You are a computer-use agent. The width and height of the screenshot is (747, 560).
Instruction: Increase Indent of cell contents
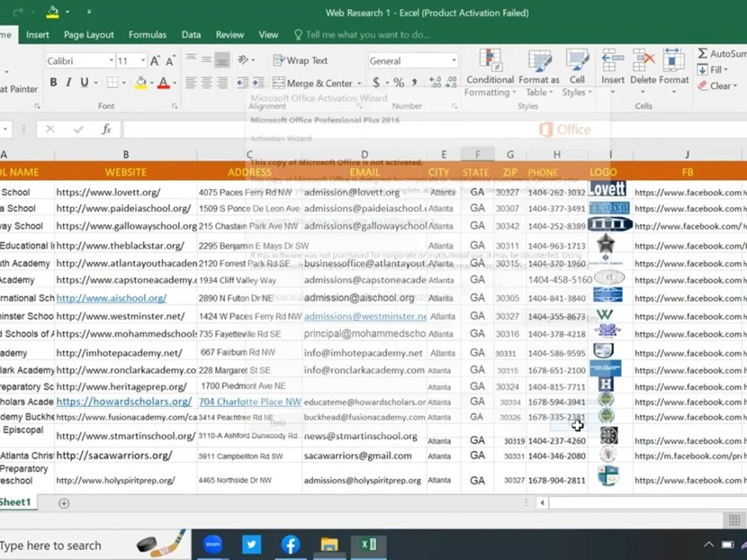click(x=258, y=83)
